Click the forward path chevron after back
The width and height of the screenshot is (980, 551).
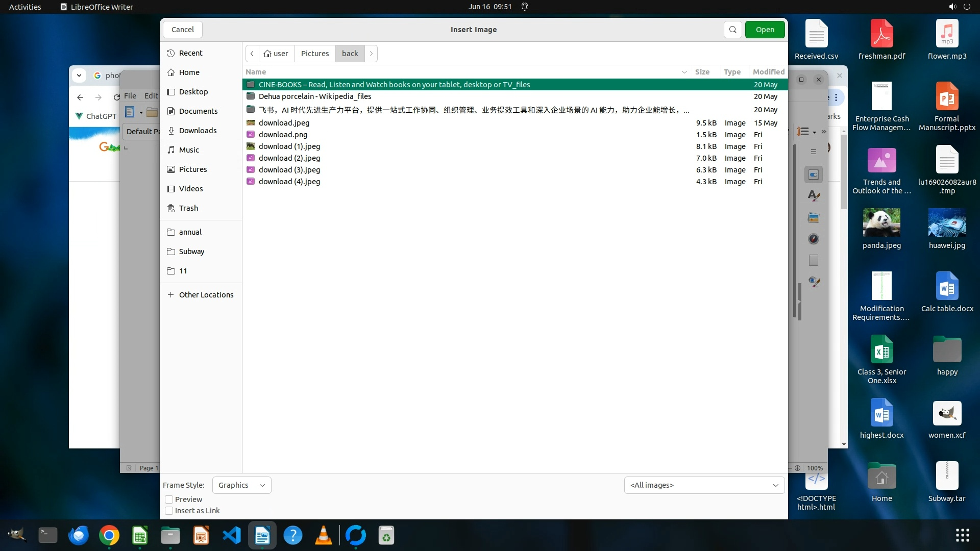pyautogui.click(x=371, y=54)
